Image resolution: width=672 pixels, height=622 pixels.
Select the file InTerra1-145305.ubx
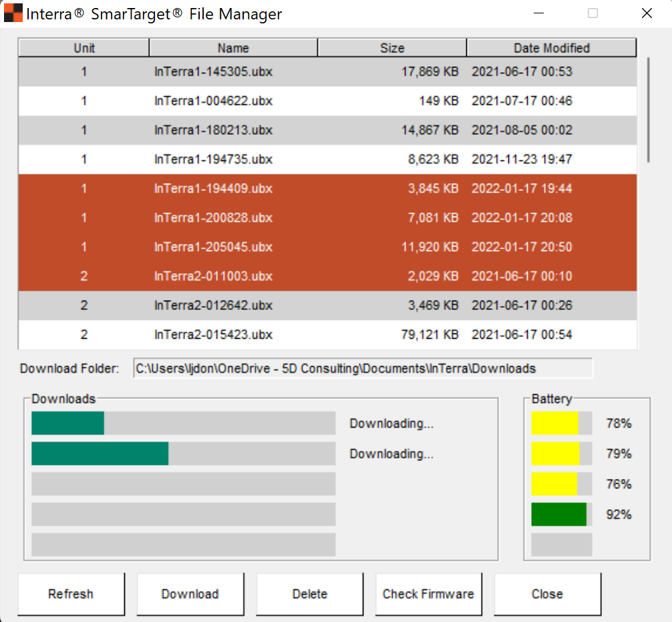click(233, 71)
